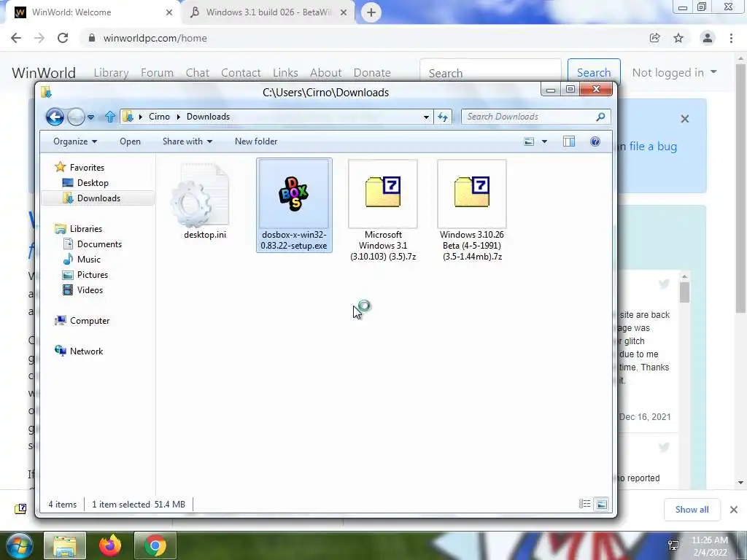Open the Chrome profile avatar
This screenshot has height=560, width=747.
coord(708,38)
